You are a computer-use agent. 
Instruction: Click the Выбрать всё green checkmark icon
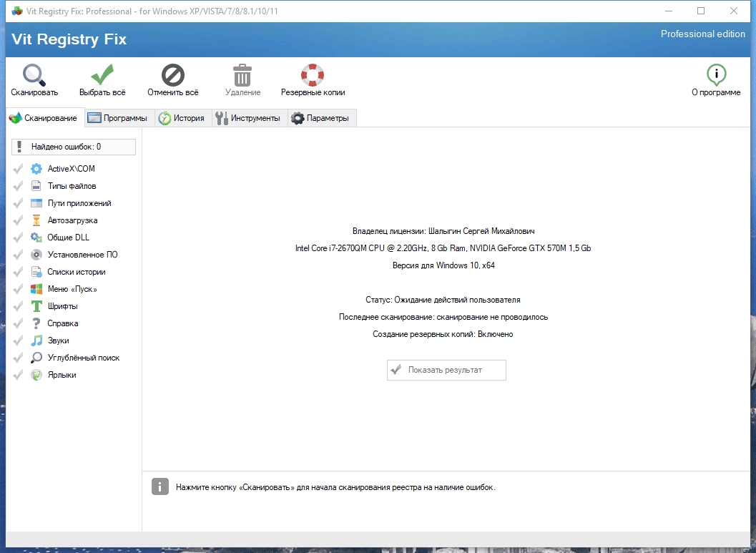(102, 74)
